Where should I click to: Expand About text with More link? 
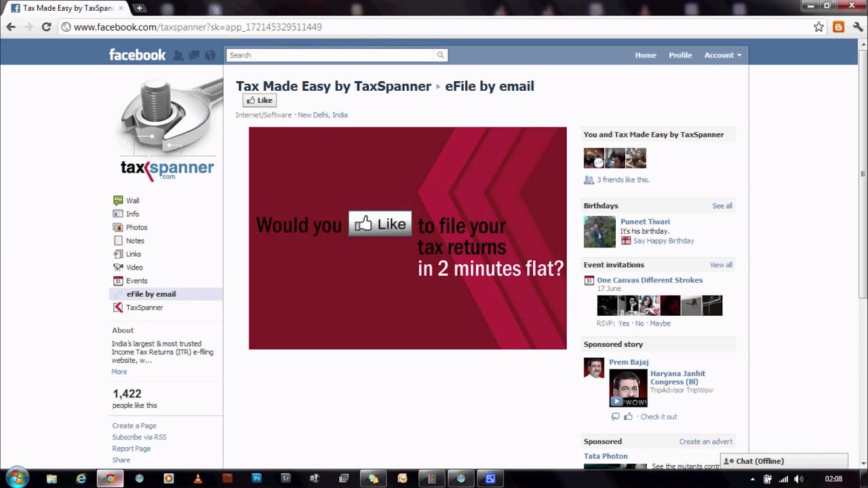(119, 371)
